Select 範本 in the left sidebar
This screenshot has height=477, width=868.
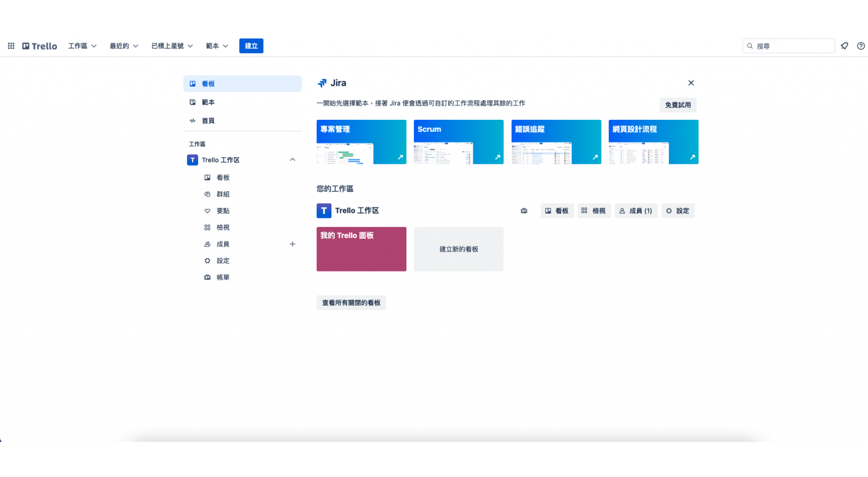coord(208,102)
